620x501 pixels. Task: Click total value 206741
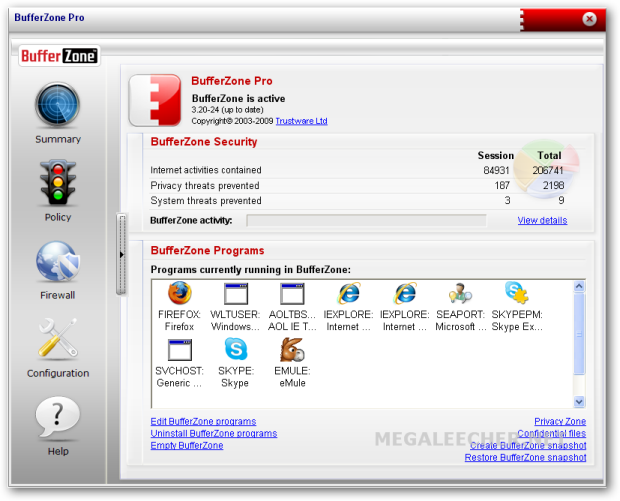[x=548, y=170]
